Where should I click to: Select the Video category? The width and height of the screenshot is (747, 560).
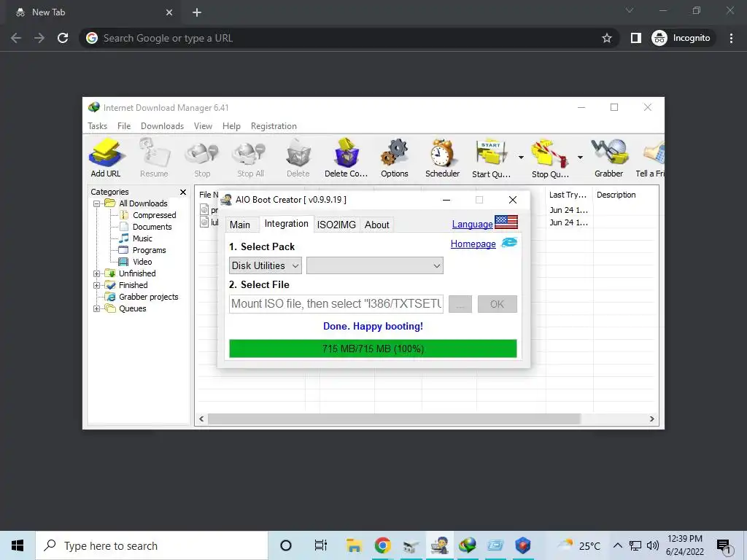pyautogui.click(x=142, y=262)
